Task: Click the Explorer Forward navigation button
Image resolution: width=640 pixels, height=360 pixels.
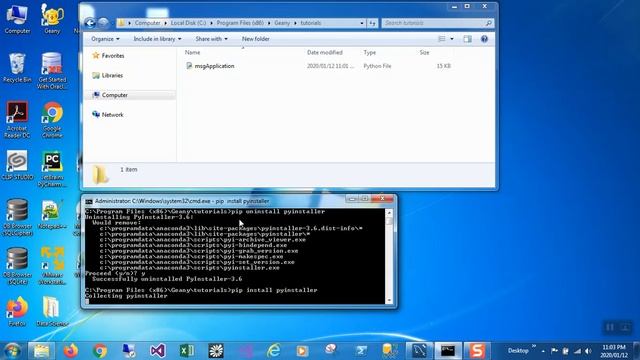Action: [x=103, y=23]
